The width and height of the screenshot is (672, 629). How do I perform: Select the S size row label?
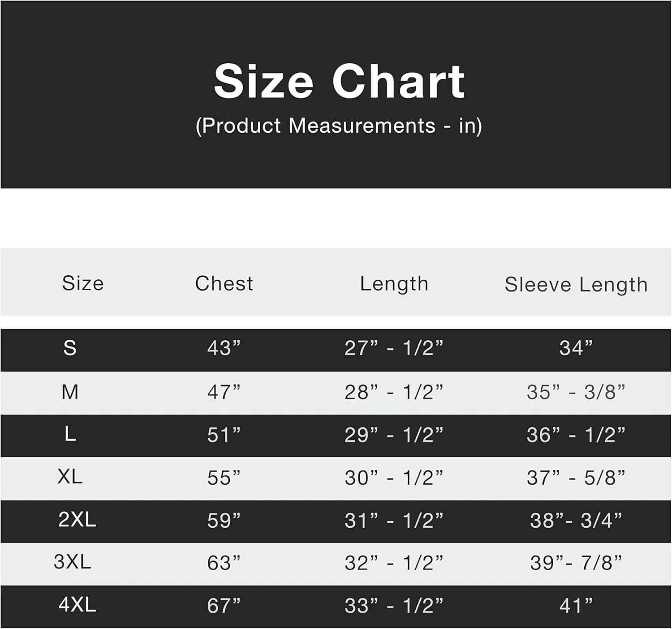[x=70, y=348]
